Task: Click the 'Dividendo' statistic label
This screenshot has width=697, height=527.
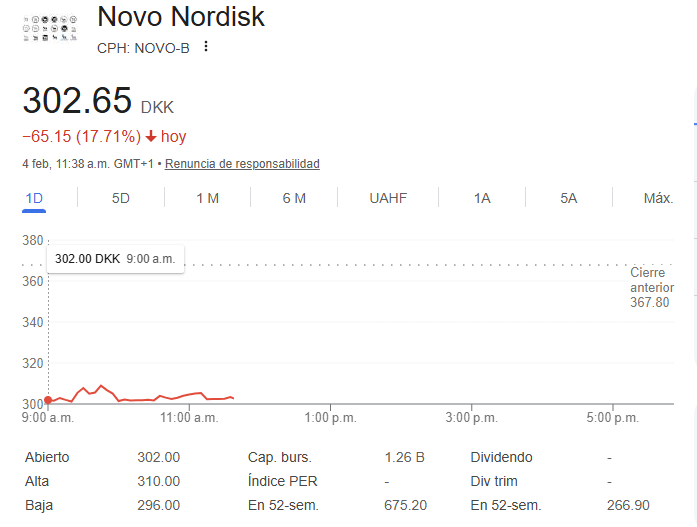Action: click(x=502, y=457)
